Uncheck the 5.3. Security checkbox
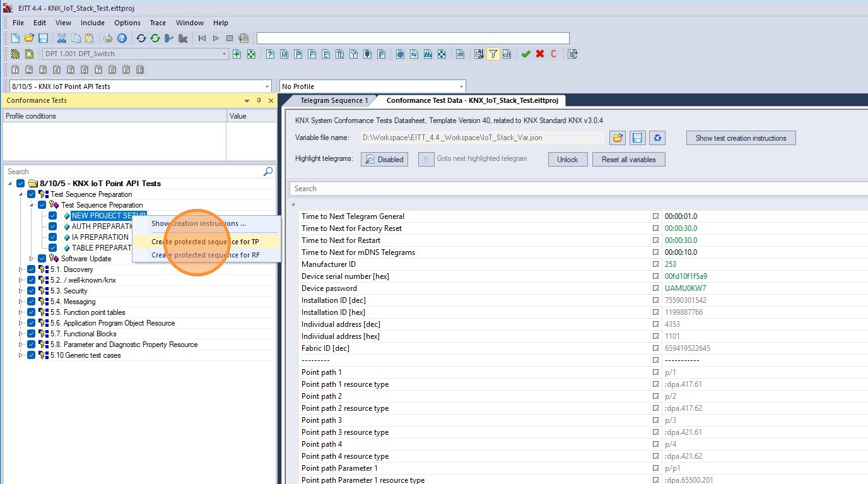Image resolution: width=868 pixels, height=484 pixels. tap(31, 291)
